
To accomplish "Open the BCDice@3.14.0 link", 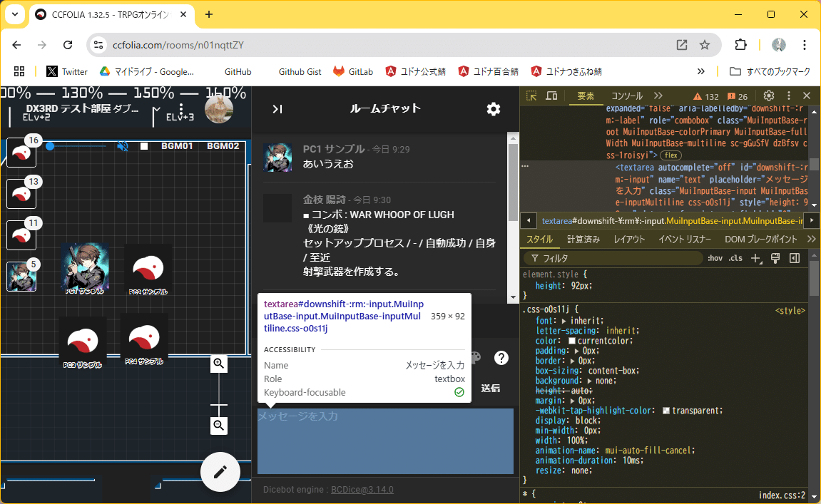I will (362, 489).
